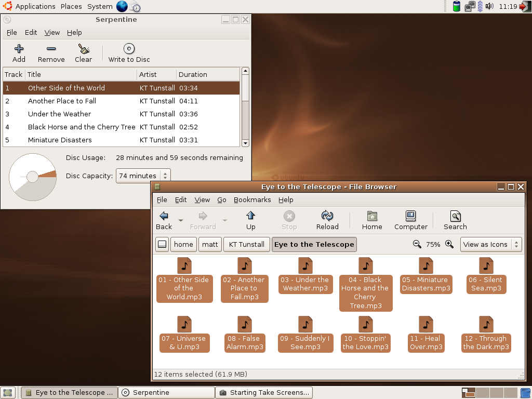Launch the web browser from top panel
Viewport: 532px width, 399px height.
pyautogui.click(x=122, y=6)
